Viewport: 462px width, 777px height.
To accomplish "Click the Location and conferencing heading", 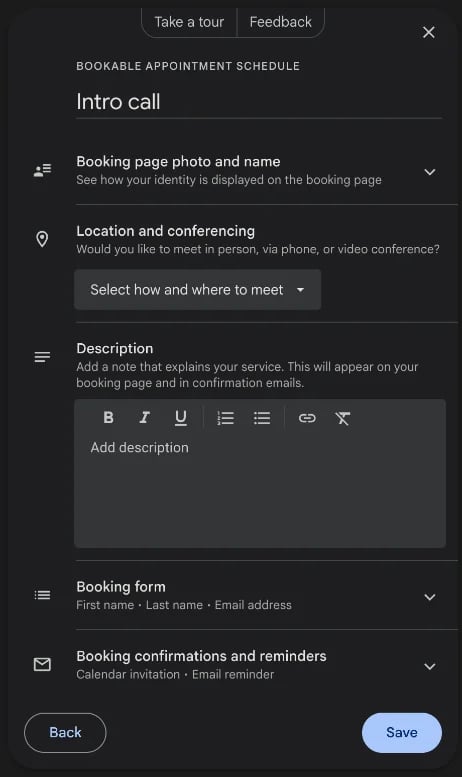I will tap(166, 231).
